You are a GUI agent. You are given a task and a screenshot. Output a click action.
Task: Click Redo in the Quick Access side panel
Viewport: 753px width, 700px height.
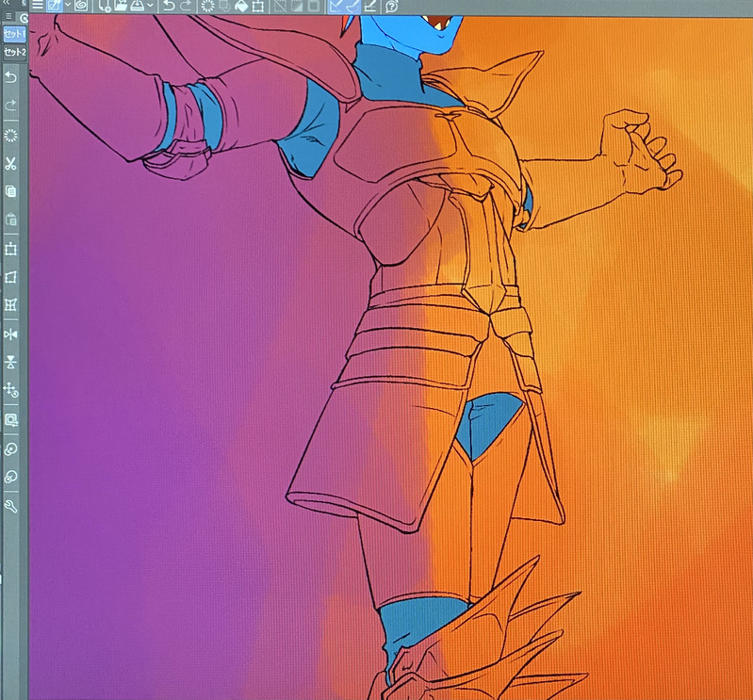point(10,106)
